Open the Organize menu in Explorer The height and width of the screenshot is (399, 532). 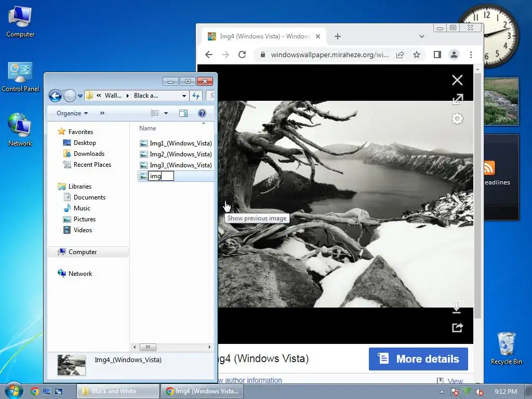[x=72, y=113]
